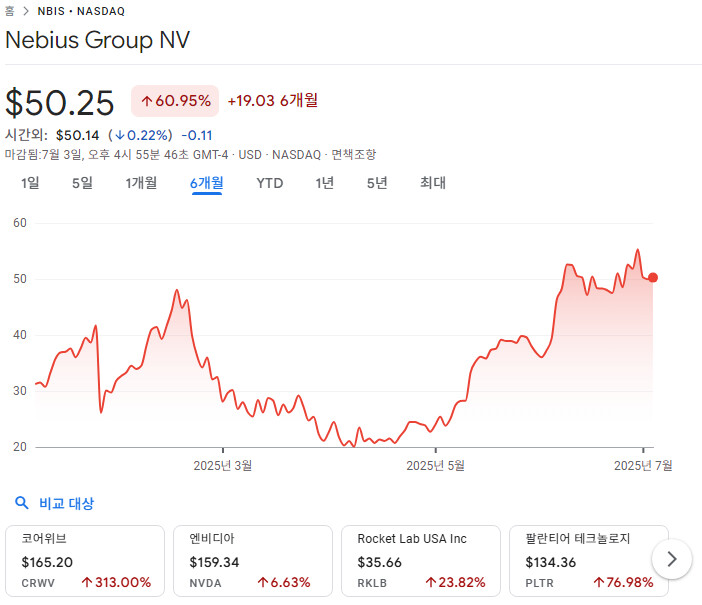This screenshot has width=702, height=605.
Task: Open the 홈 breadcrumb link
Action: click(10, 11)
